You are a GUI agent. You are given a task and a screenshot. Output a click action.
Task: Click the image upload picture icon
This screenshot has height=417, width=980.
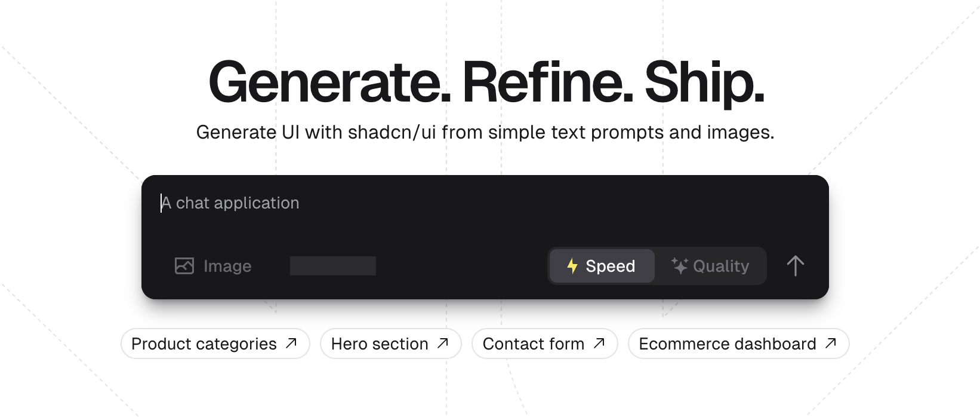(184, 266)
